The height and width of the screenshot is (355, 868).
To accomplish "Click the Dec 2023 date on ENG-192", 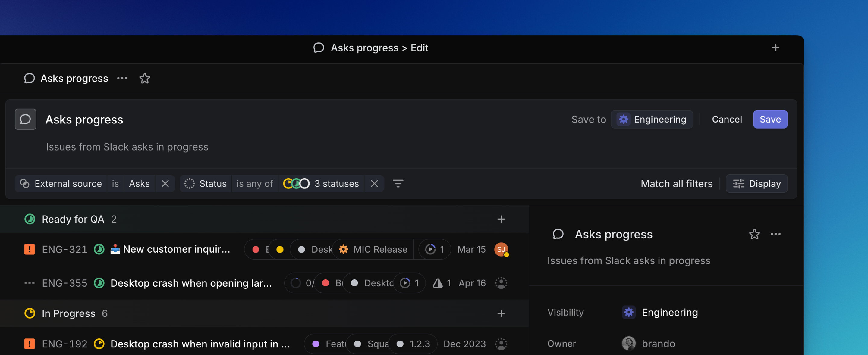I will [x=464, y=344].
